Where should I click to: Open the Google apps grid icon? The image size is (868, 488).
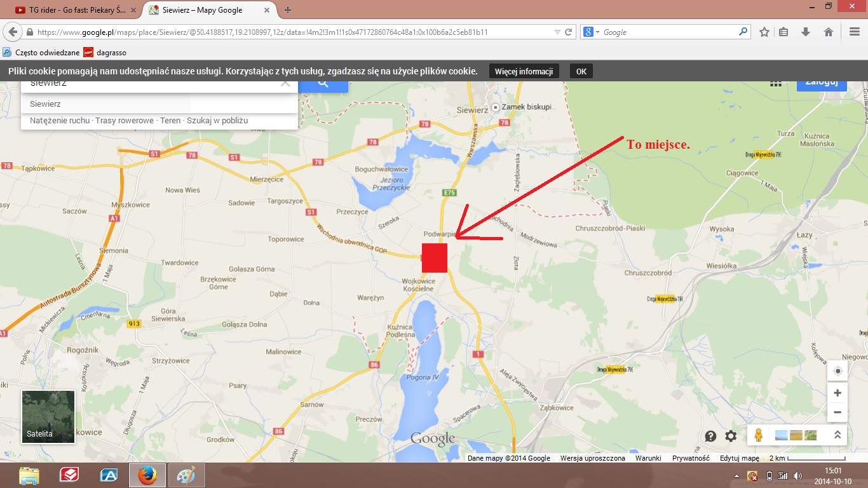(x=775, y=83)
